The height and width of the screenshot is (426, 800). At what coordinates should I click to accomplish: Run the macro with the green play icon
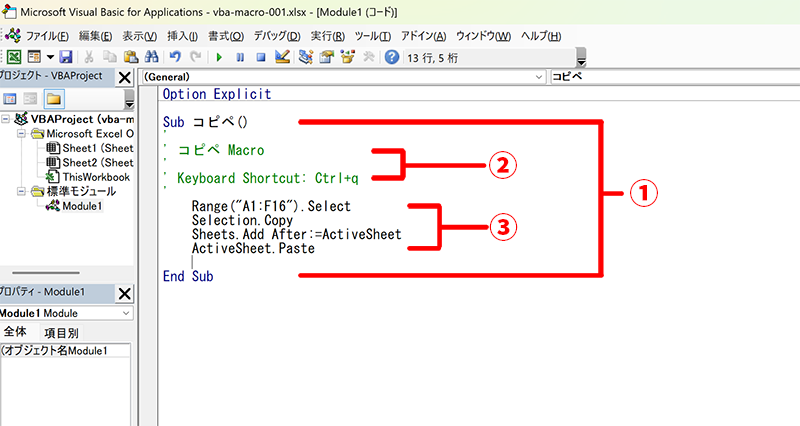pyautogui.click(x=218, y=57)
